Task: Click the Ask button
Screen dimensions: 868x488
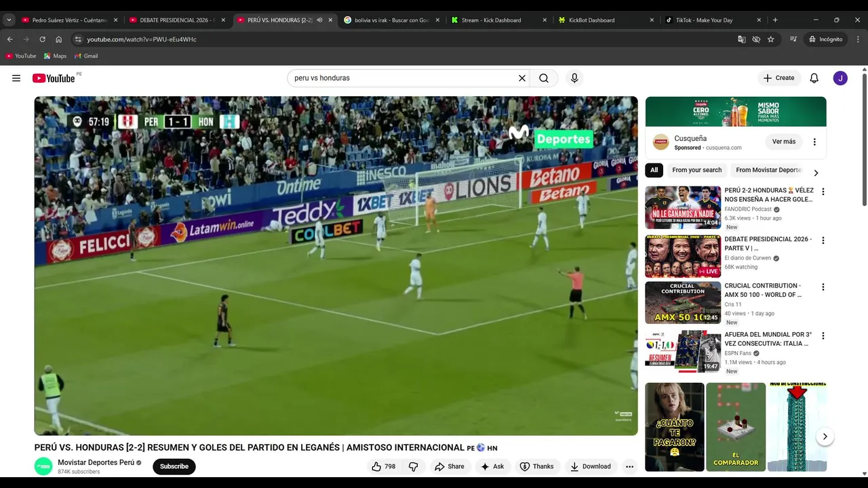Action: click(x=492, y=466)
